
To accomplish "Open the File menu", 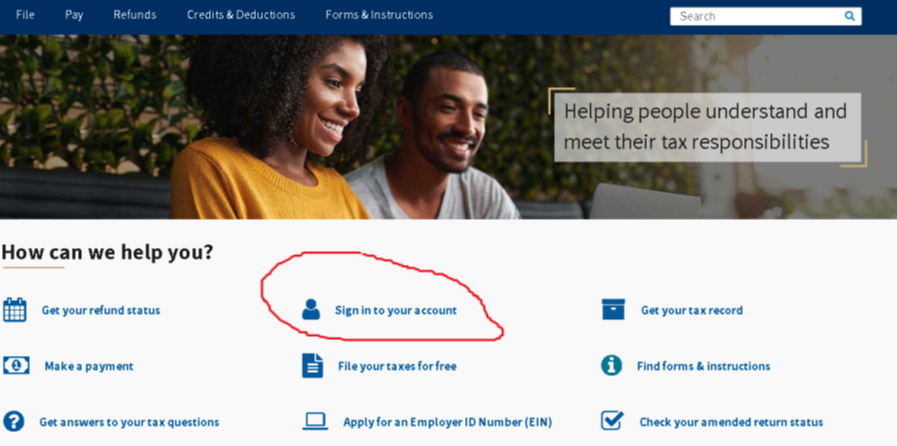I will pyautogui.click(x=25, y=15).
